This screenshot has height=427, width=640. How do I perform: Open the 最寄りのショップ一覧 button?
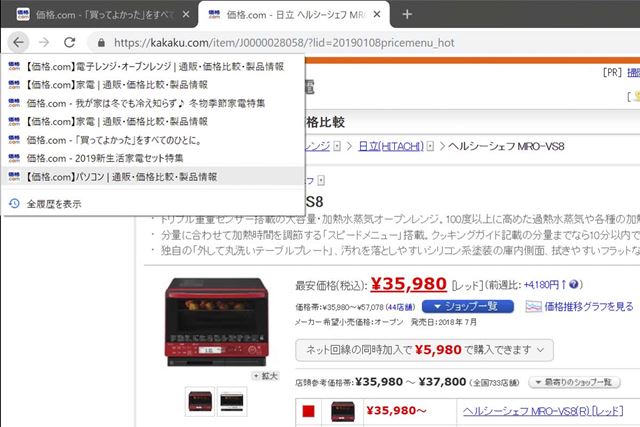click(574, 382)
